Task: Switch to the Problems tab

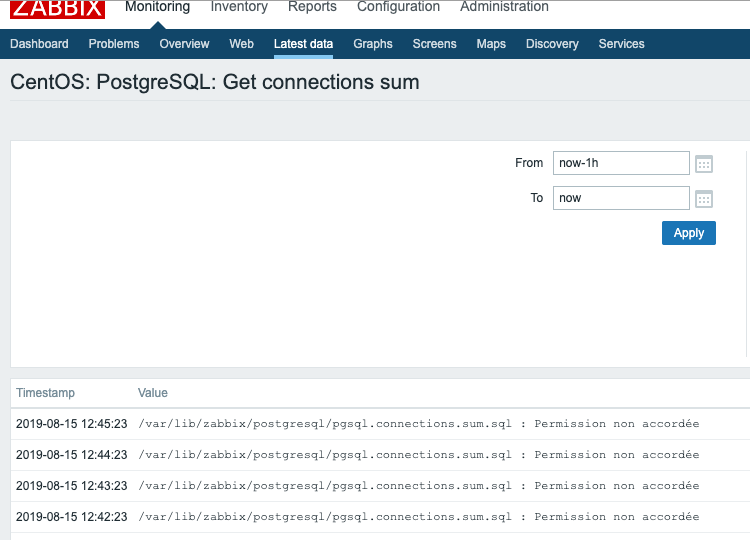Action: (114, 44)
